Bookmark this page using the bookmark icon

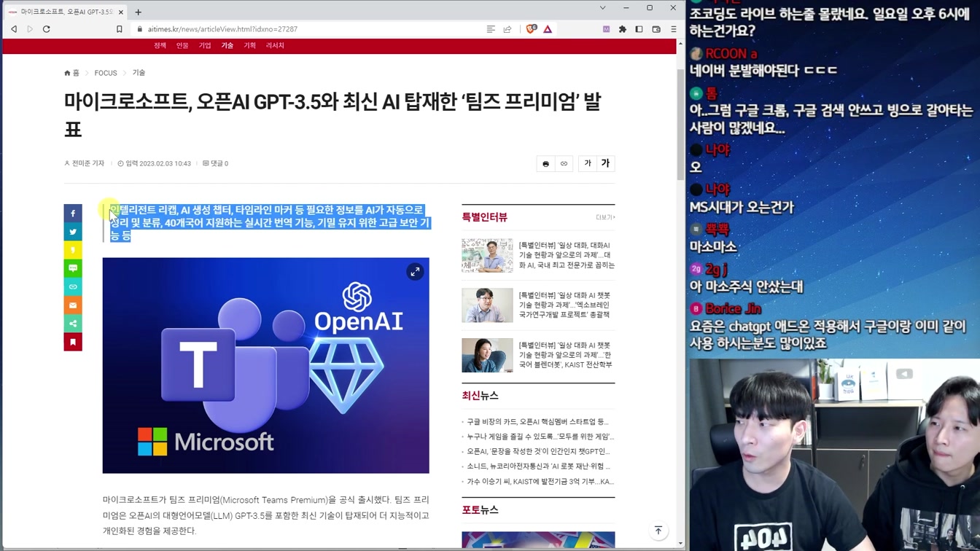(x=120, y=29)
